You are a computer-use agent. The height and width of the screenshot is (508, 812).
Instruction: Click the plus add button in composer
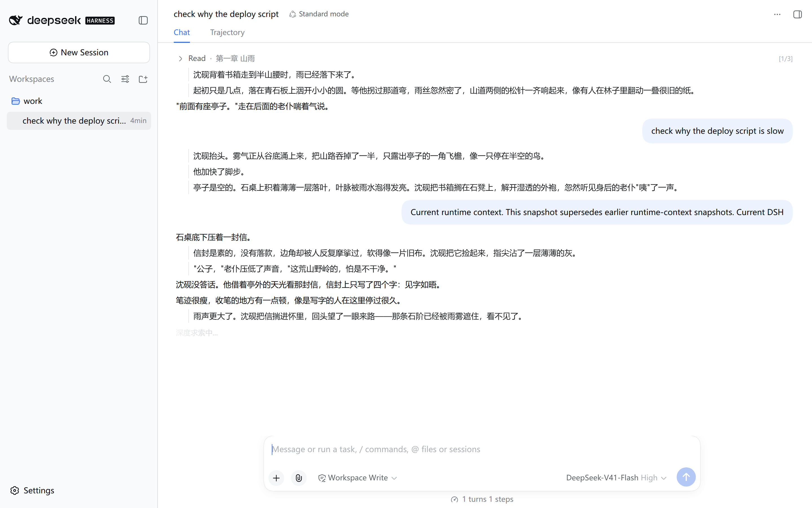276,478
